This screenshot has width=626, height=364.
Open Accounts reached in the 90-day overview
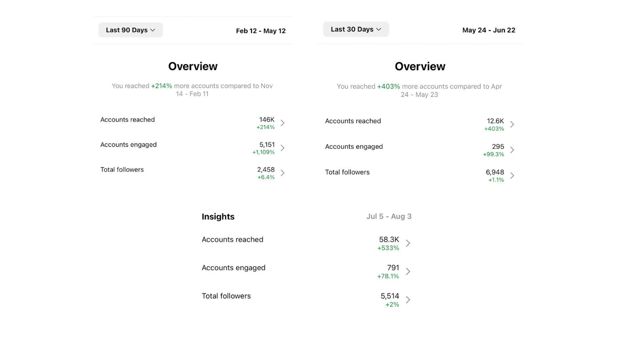click(127, 120)
